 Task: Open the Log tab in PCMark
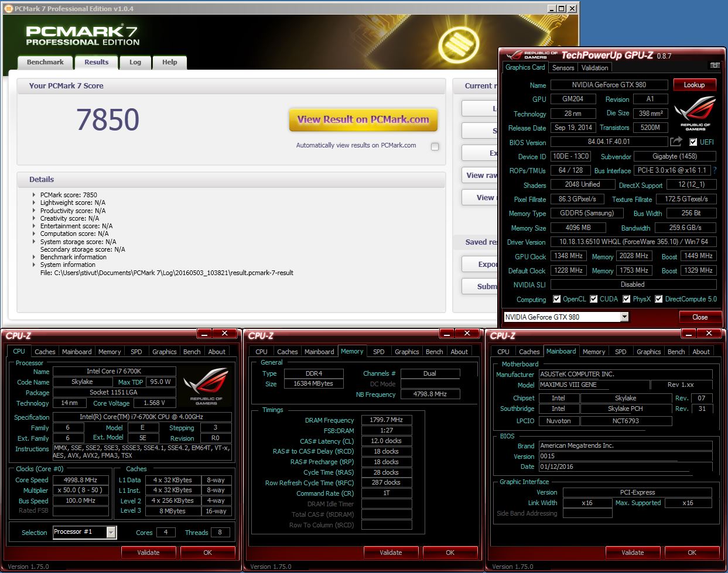[x=135, y=62]
